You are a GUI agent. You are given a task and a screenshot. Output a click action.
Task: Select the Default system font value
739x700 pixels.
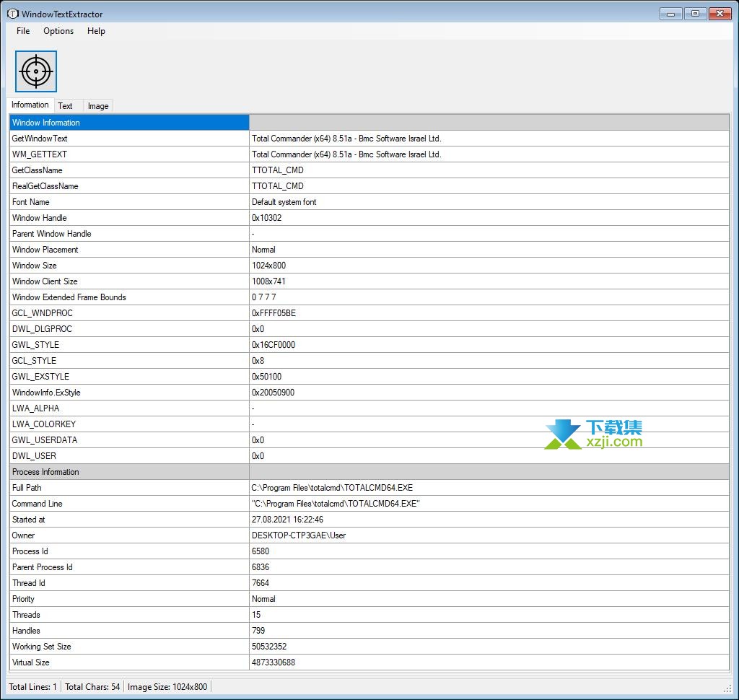[284, 202]
